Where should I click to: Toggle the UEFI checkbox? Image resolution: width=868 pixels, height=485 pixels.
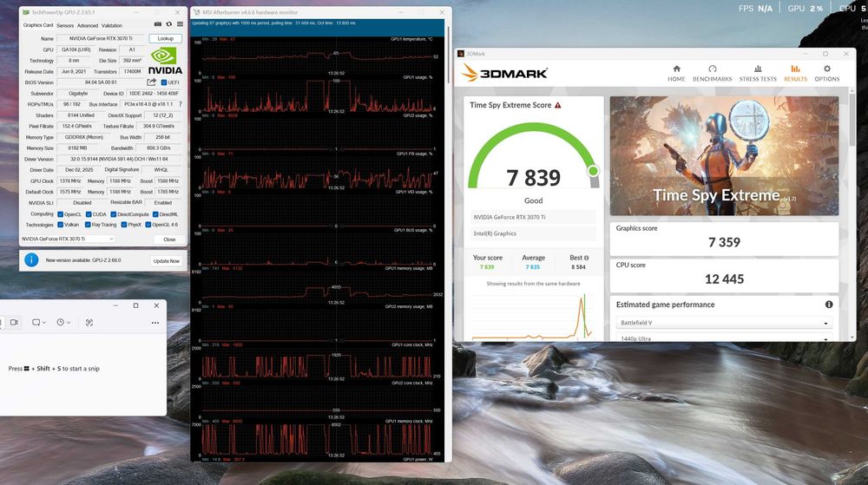click(x=164, y=82)
